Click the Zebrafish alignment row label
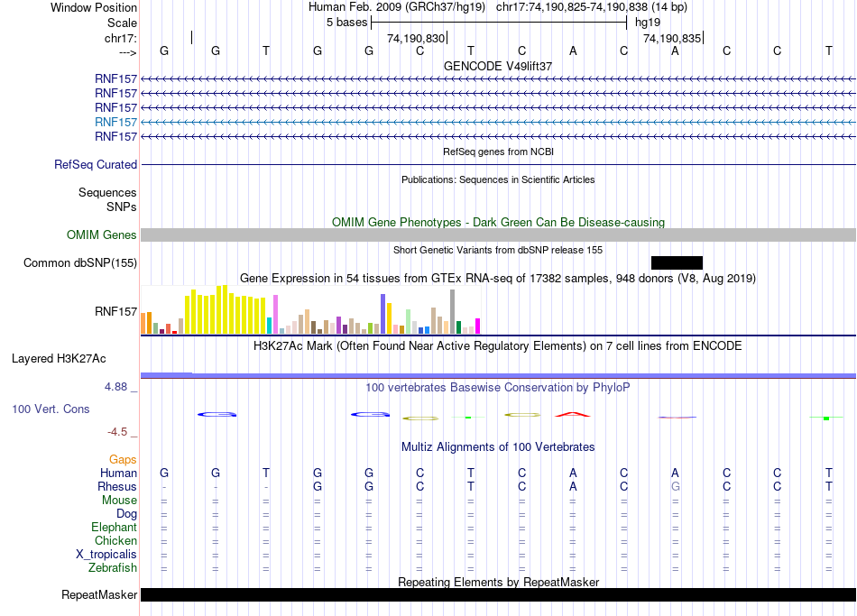 point(113,568)
